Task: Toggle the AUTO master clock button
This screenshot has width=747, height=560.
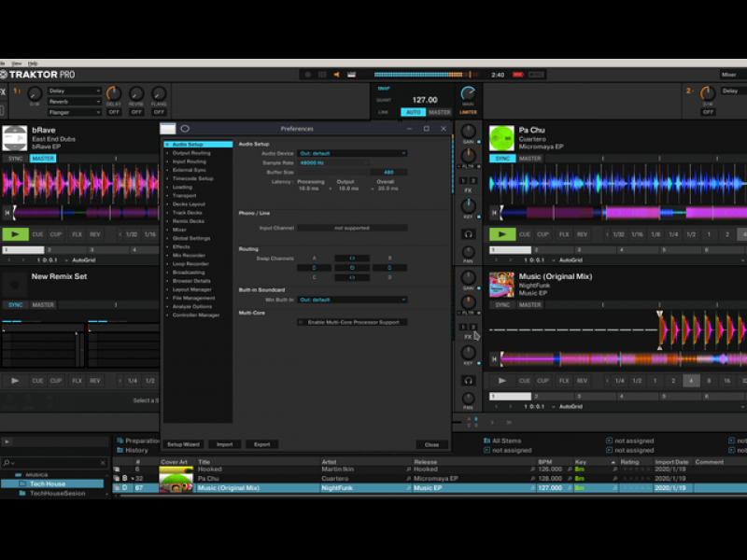Action: pyautogui.click(x=413, y=112)
